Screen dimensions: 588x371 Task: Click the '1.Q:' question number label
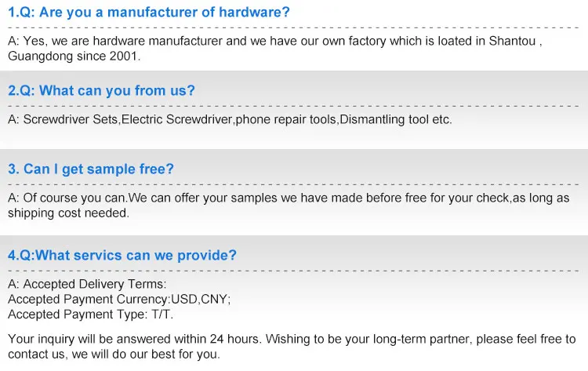tap(20, 12)
